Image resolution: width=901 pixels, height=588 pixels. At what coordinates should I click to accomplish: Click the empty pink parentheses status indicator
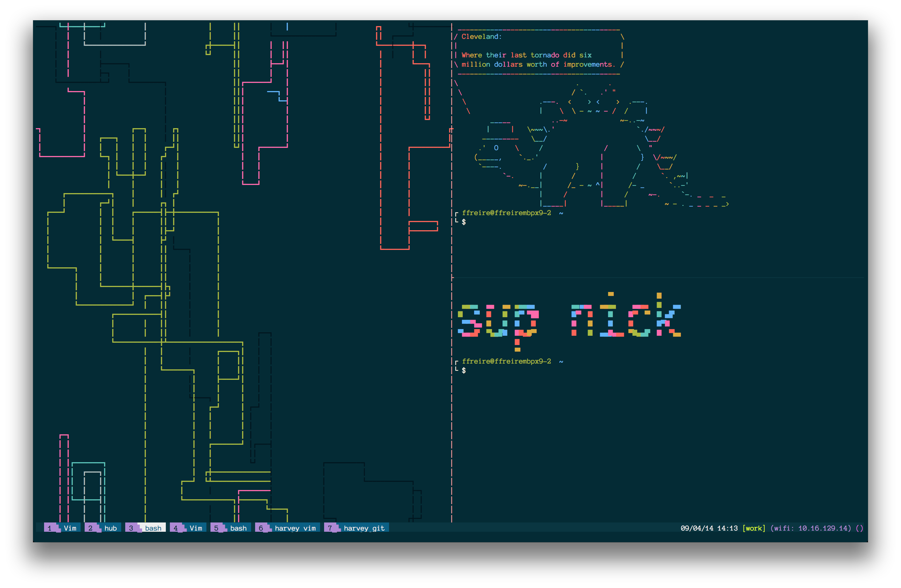(x=859, y=528)
